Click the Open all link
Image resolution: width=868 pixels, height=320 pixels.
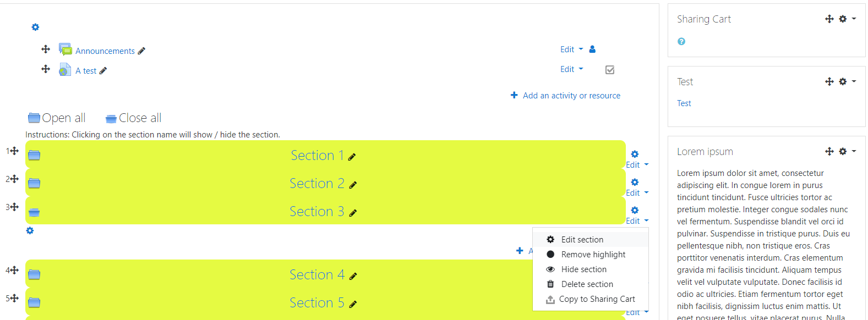tap(57, 118)
